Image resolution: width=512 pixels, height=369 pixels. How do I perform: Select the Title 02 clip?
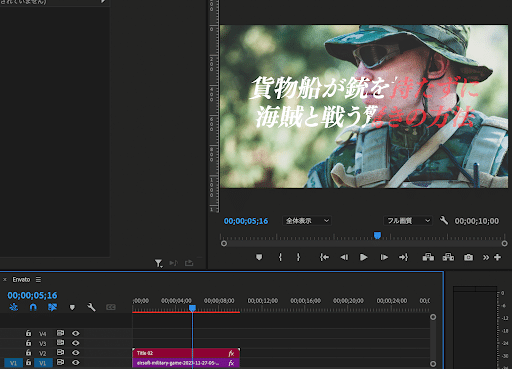186,353
